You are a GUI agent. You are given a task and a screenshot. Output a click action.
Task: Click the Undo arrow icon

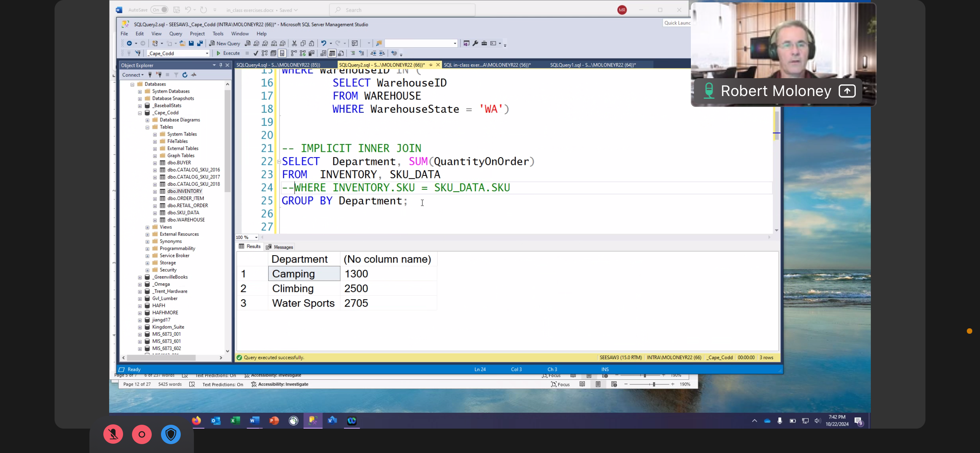pos(324,43)
